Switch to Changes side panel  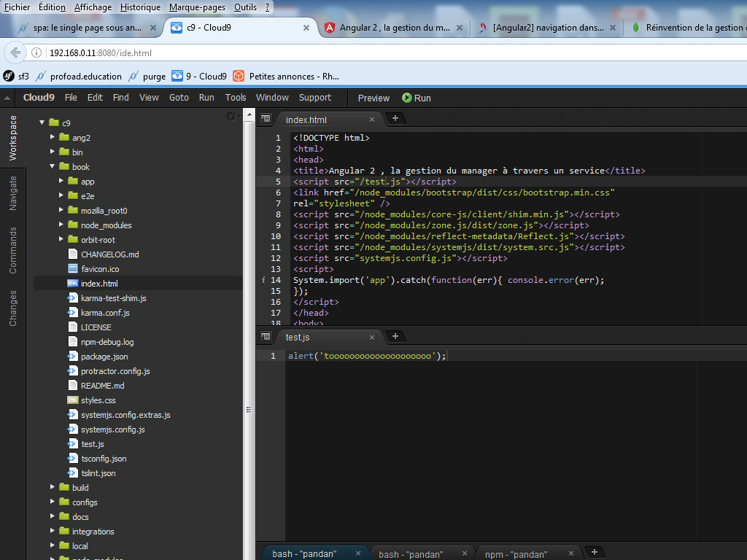13,308
